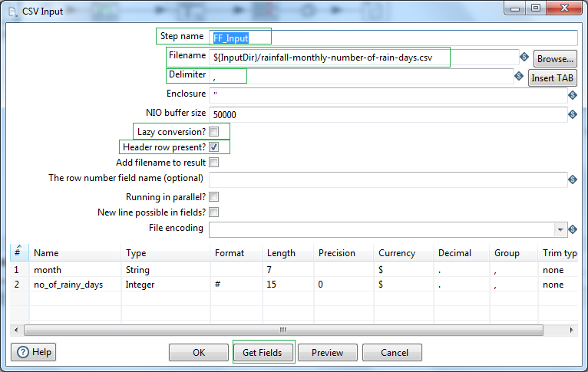Click the variable icon beside the Filename field
The width and height of the screenshot is (588, 372).
point(524,57)
